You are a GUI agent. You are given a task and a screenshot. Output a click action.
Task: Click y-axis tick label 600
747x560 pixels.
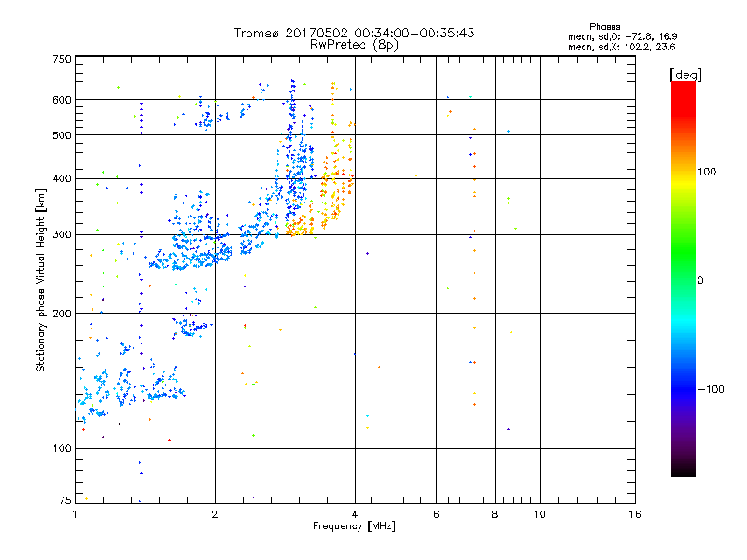point(62,100)
